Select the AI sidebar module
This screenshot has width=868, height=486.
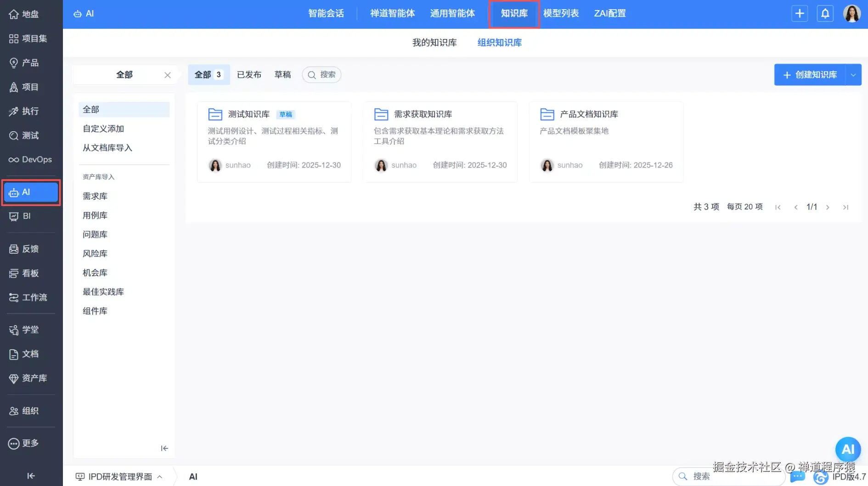click(31, 192)
